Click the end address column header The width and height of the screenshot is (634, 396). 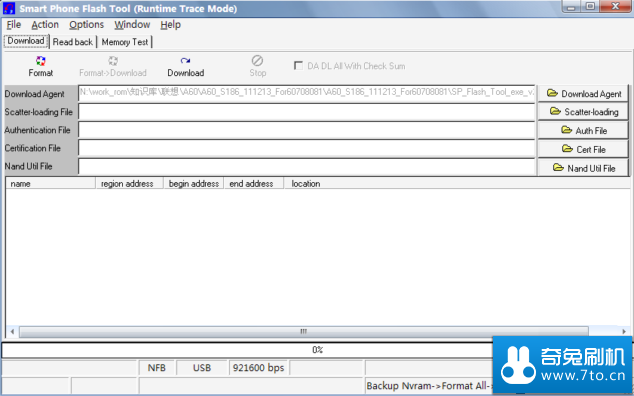pos(254,184)
